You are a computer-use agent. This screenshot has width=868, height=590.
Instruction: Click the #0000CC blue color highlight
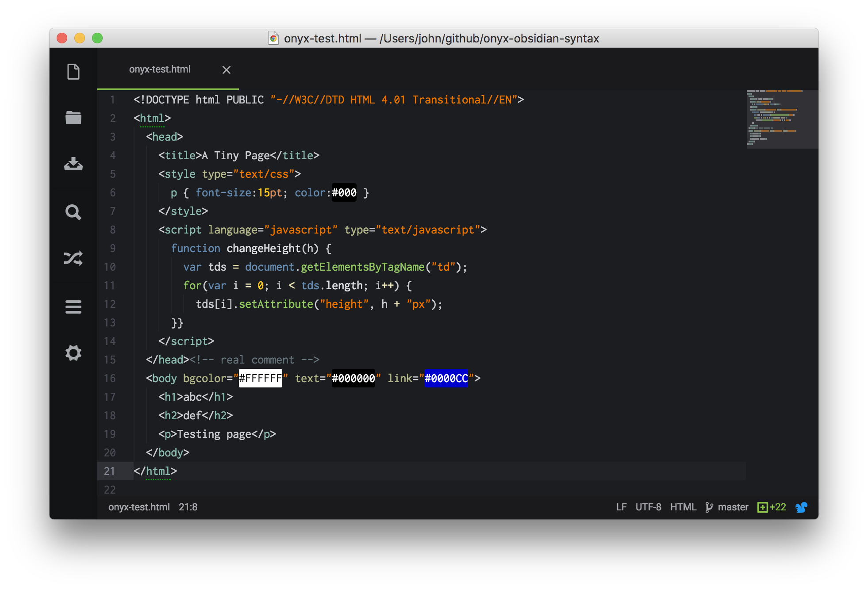pyautogui.click(x=446, y=378)
